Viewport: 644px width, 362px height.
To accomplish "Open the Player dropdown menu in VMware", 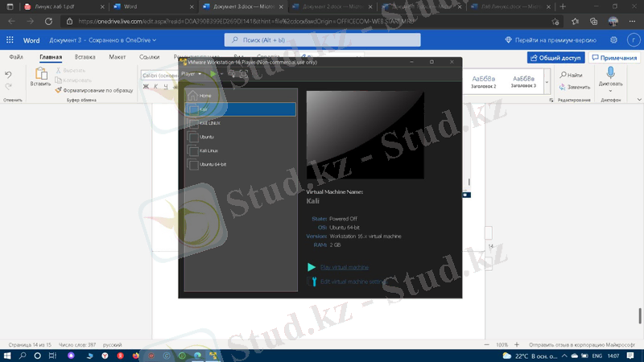I will [x=191, y=74].
